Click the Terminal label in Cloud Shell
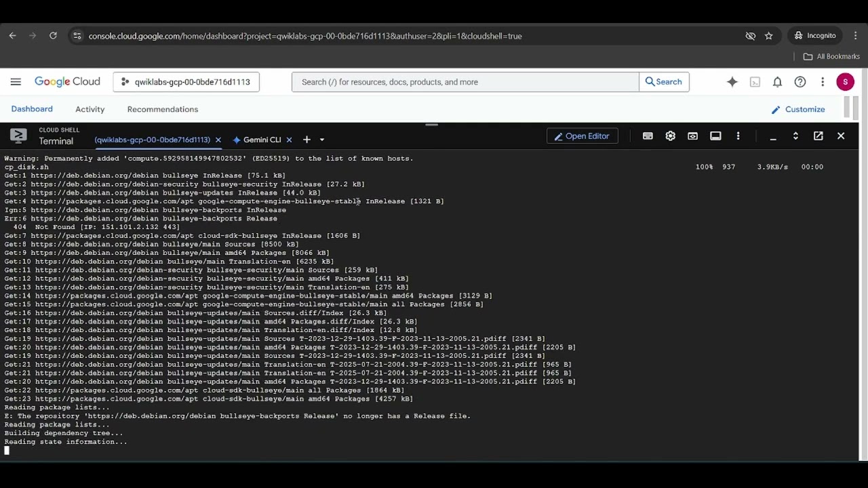Image resolution: width=868 pixels, height=488 pixels. 56,141
